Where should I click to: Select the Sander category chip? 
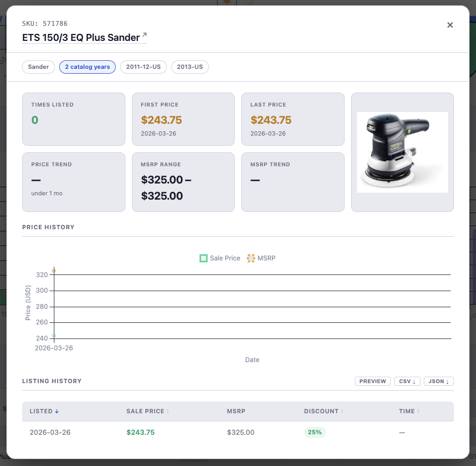[x=38, y=67]
